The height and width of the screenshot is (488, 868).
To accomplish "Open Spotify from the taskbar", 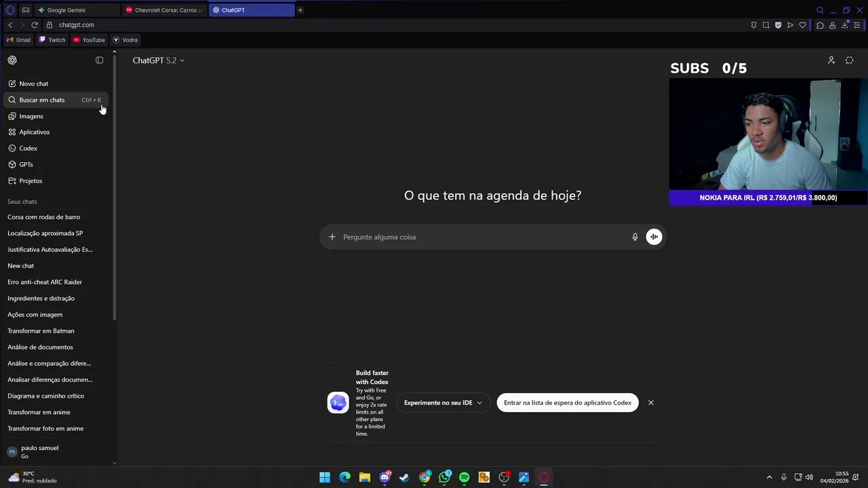I will [464, 477].
